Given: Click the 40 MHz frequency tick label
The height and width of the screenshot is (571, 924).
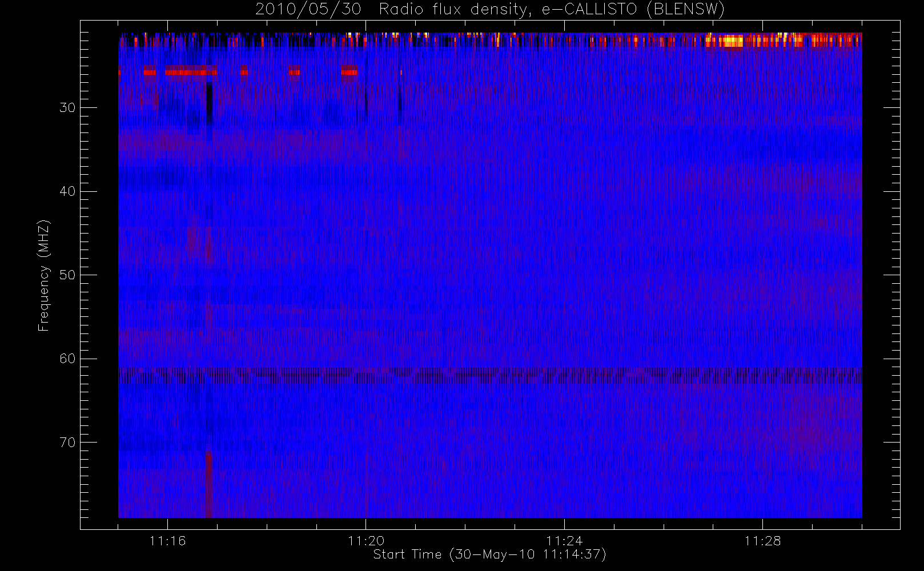Looking at the screenshot, I should 67,191.
